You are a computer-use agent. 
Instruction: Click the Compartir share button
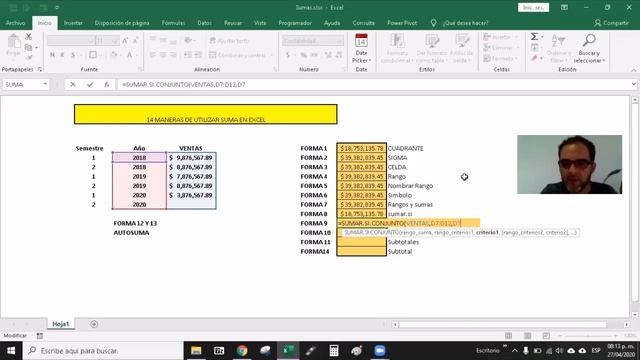[x=611, y=23]
